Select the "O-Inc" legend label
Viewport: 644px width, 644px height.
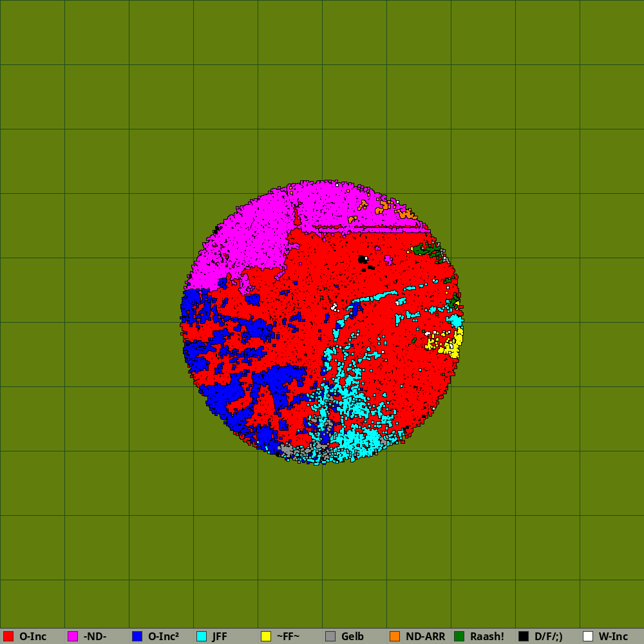[33, 636]
